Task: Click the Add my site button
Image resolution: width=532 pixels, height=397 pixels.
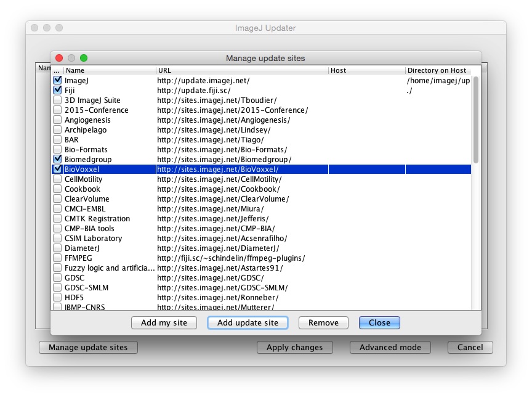Action: pos(164,322)
